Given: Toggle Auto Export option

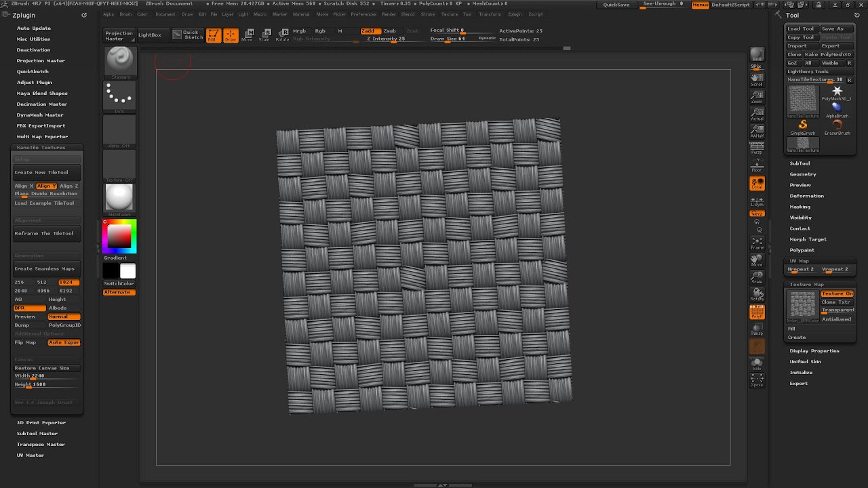Looking at the screenshot, I should coord(64,342).
